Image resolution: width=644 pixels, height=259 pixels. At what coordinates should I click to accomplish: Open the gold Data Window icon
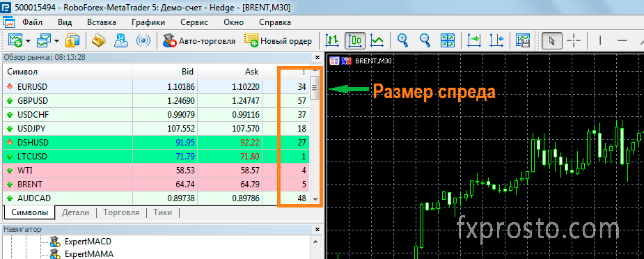point(99,40)
